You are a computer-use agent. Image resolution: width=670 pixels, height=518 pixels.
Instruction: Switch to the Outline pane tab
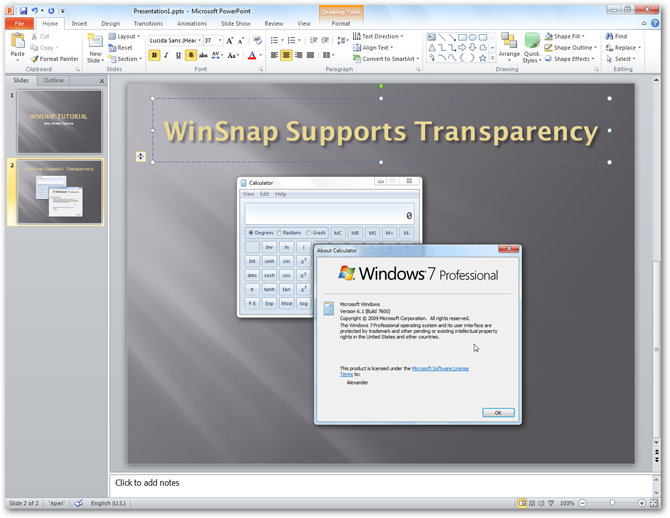53,80
